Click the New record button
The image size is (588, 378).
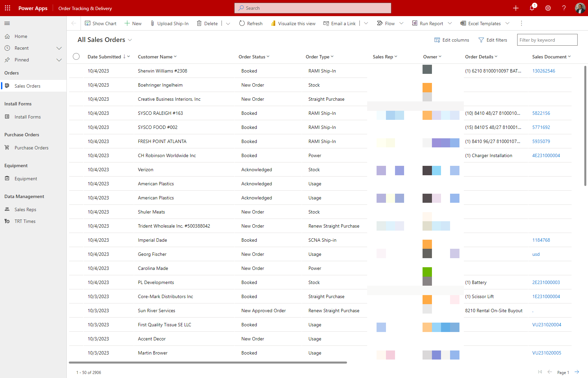[133, 23]
